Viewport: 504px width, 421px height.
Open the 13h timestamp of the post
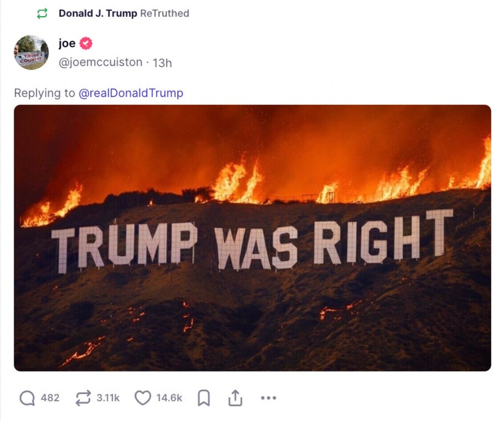(x=162, y=63)
